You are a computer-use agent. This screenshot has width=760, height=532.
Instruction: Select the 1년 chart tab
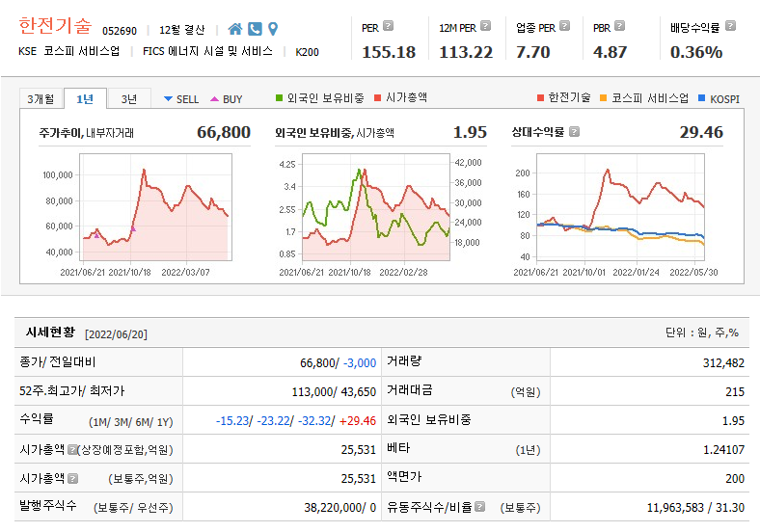tap(85, 99)
